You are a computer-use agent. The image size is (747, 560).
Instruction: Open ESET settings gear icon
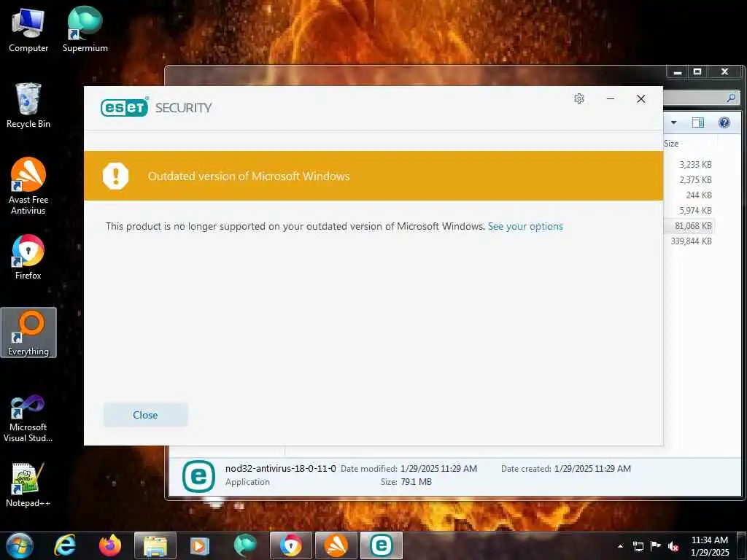coord(578,98)
